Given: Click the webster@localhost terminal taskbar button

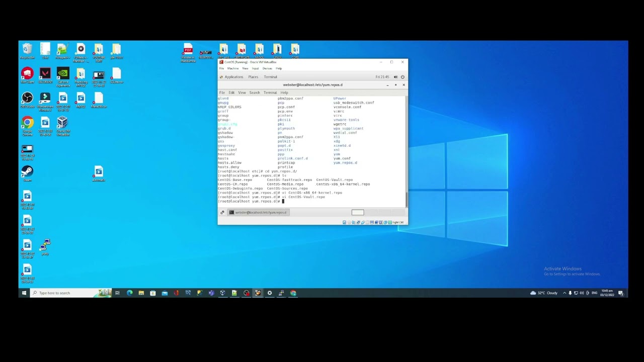Looking at the screenshot, I should tap(258, 212).
